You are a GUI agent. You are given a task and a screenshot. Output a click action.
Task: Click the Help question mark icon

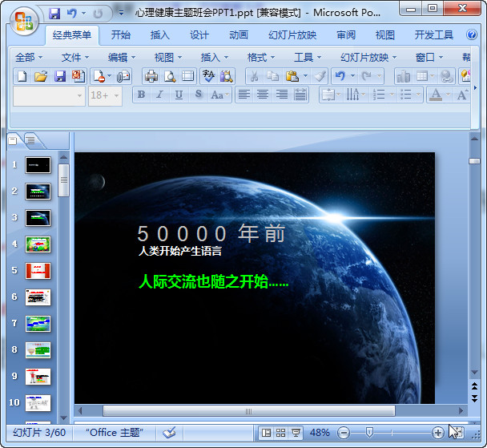[x=472, y=34]
